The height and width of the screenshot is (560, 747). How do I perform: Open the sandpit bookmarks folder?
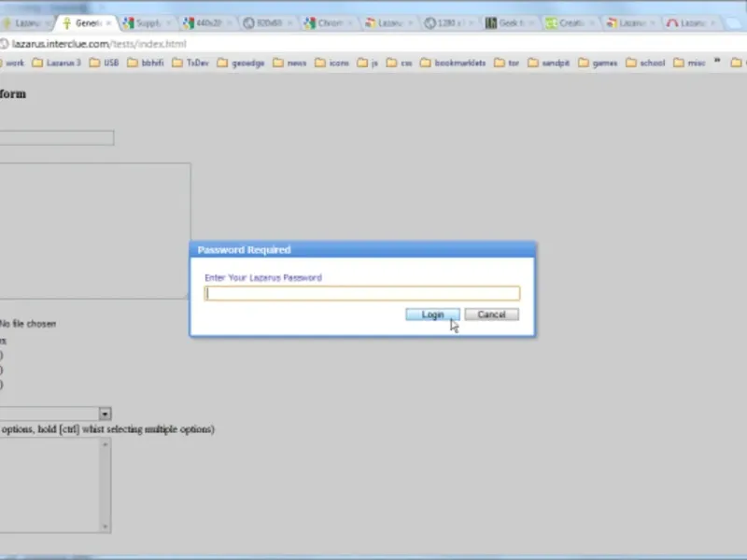point(549,63)
